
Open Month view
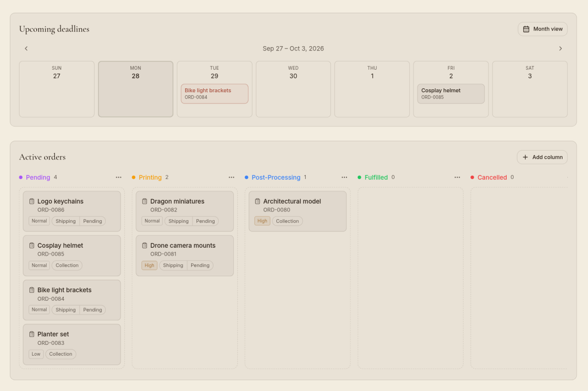542,29
